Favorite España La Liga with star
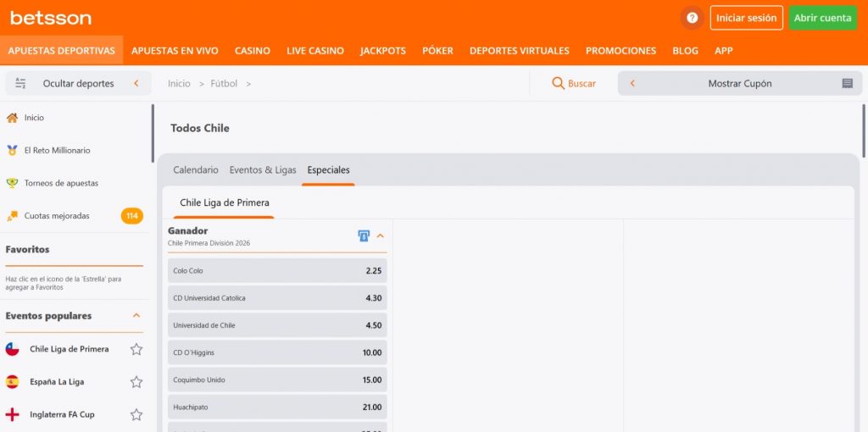Image resolution: width=868 pixels, height=432 pixels. pos(136,382)
